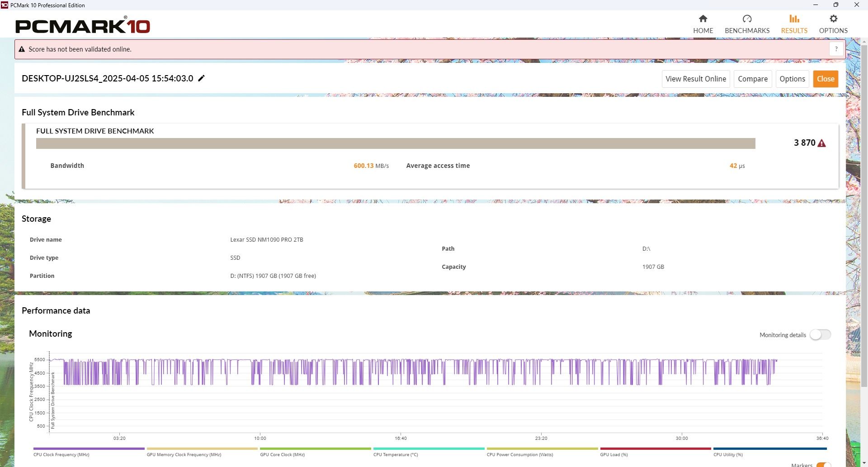Click the benchmark score 3 870
Viewport: 868px width, 467px height.
click(805, 143)
